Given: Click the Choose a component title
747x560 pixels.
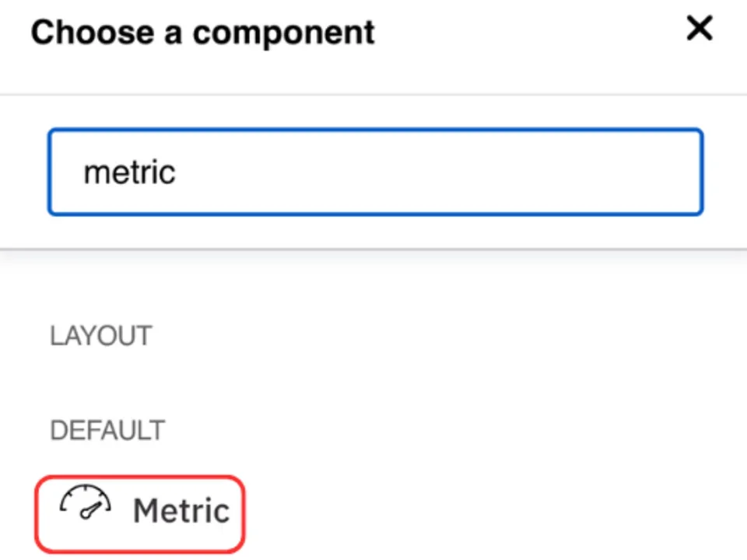Looking at the screenshot, I should tap(202, 32).
